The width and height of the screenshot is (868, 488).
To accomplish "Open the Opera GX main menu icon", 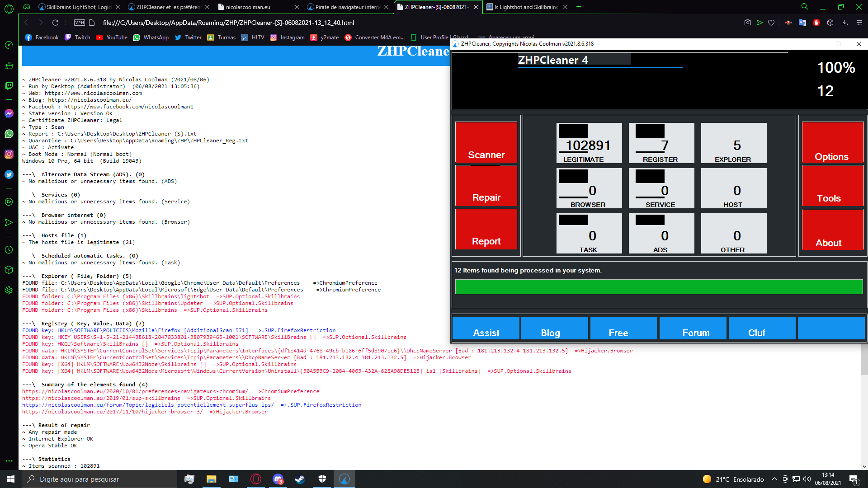I will pos(9,8).
